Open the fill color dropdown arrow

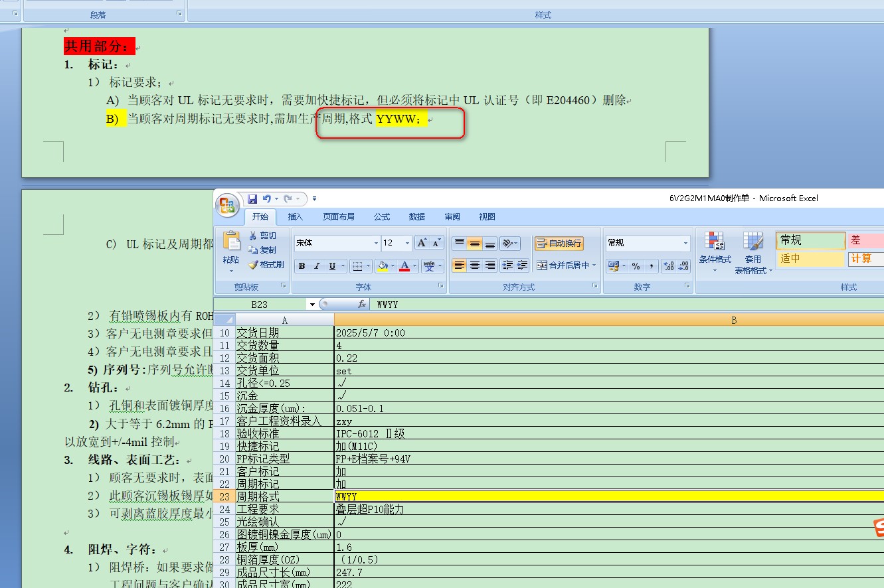[x=392, y=266]
